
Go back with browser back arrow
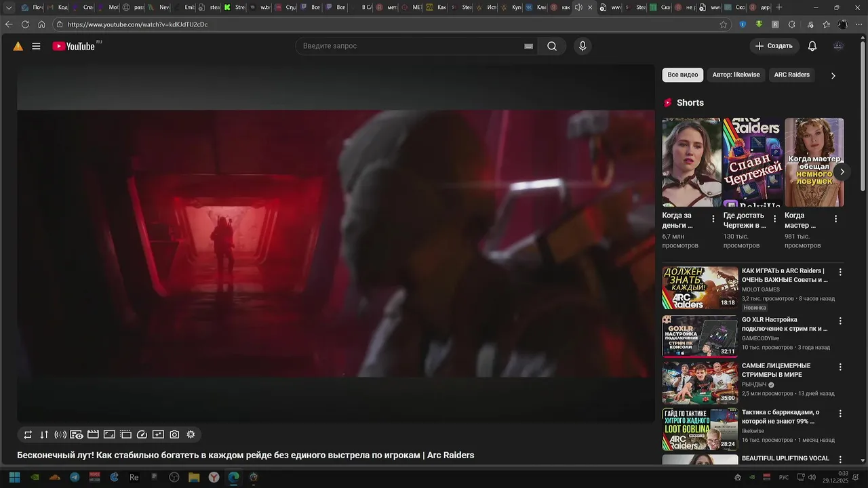point(9,24)
